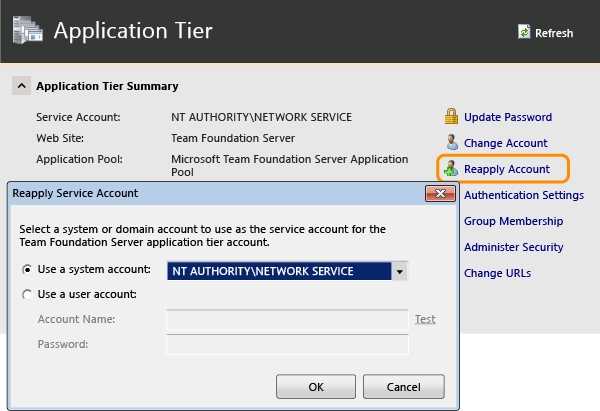
Task: Click the 'Account Name:' label
Action: pyautogui.click(x=76, y=319)
